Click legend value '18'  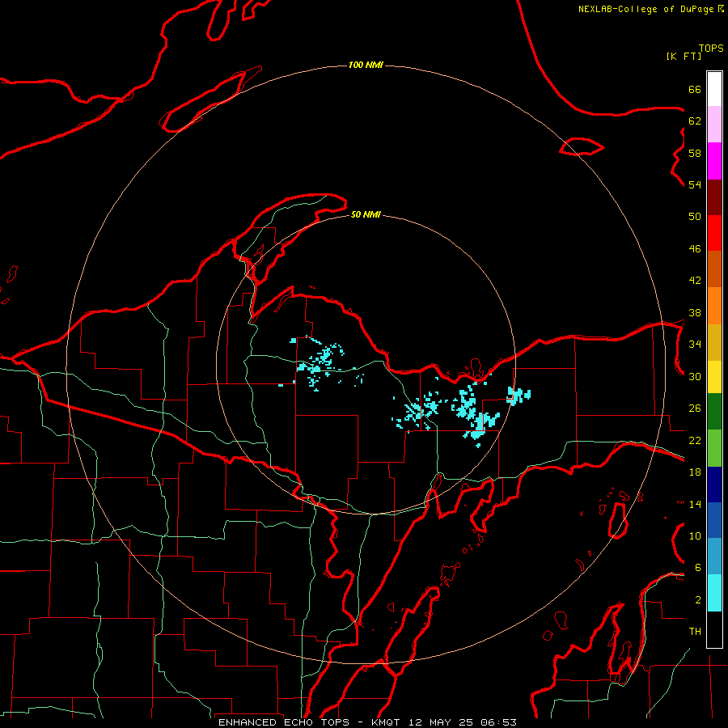click(695, 472)
